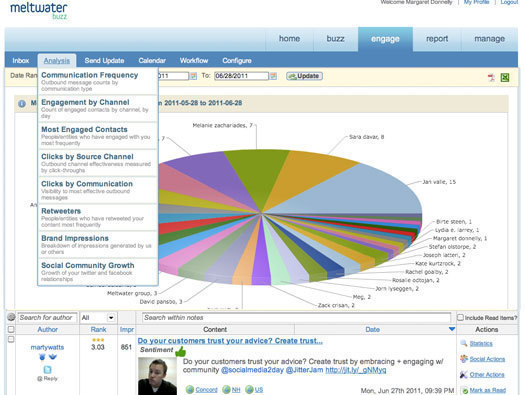This screenshot has width=525, height=395.
Task: Export report as PDF icon
Action: coord(491,78)
